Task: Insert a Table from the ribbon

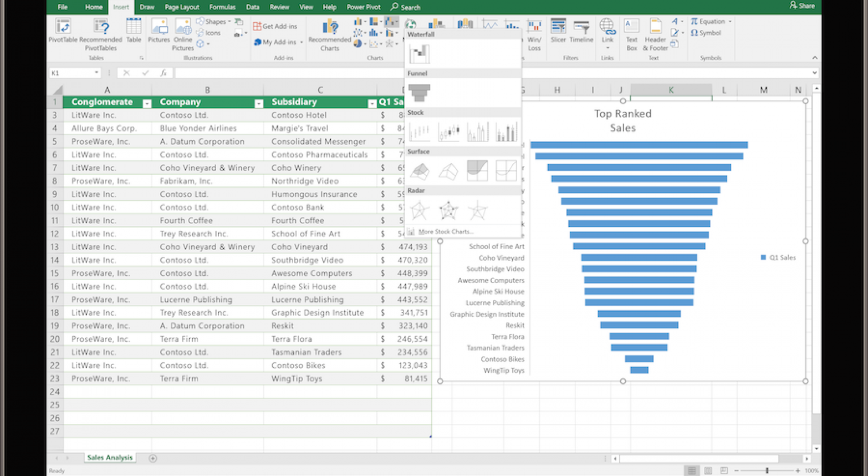Action: pyautogui.click(x=134, y=31)
